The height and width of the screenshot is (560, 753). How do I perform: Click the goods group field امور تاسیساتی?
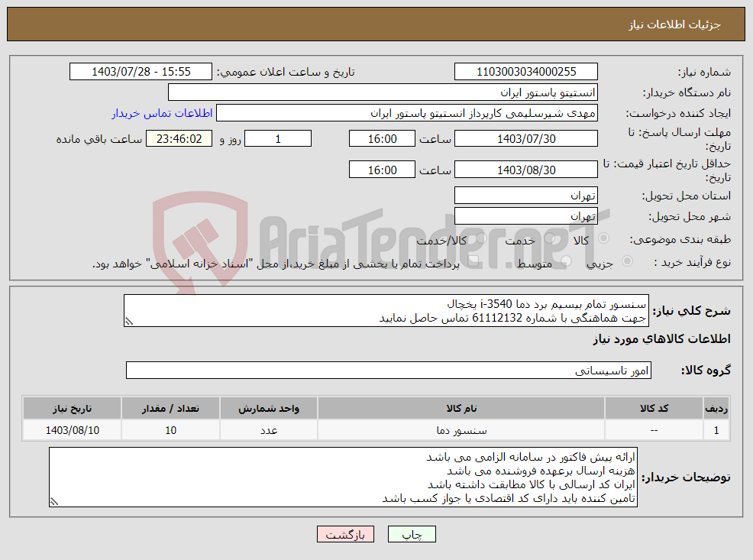point(389,371)
